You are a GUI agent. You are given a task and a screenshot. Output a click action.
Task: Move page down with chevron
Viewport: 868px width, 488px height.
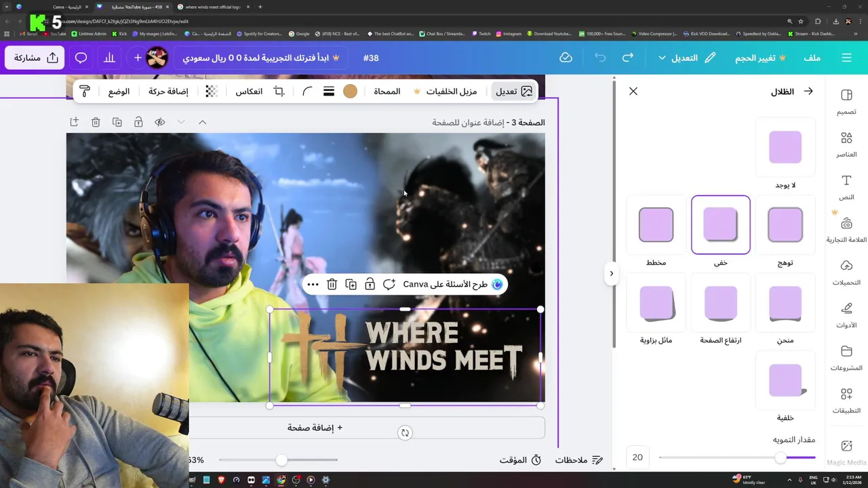181,122
